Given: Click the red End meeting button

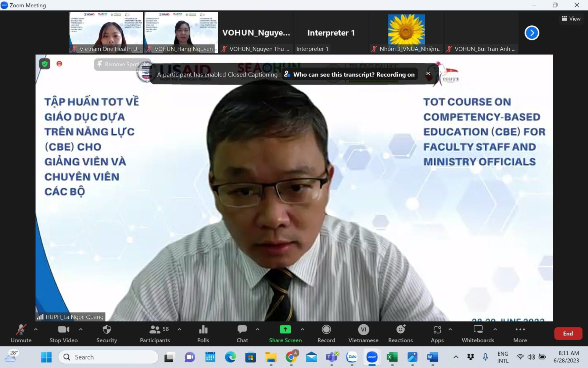Looking at the screenshot, I should (568, 333).
